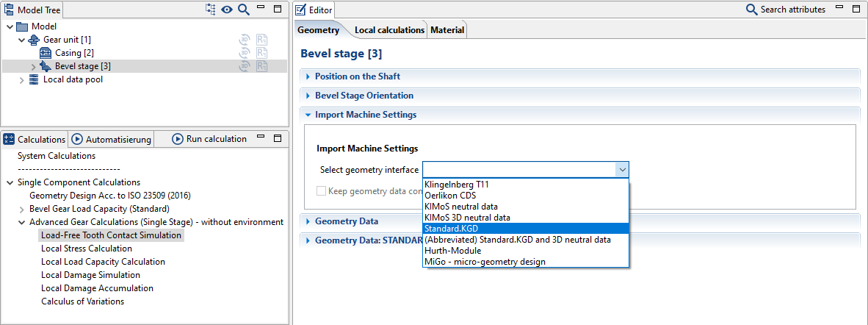Click the 3D view icon for Gear unit
The width and height of the screenshot is (868, 325).
[x=245, y=40]
